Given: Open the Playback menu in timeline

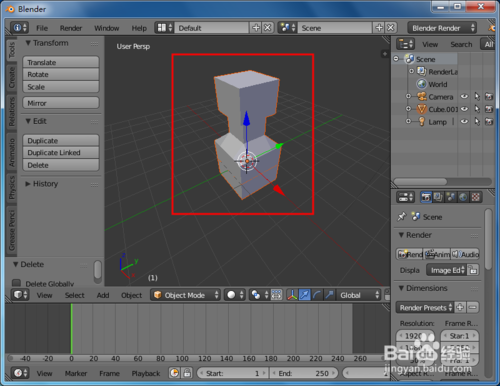Looking at the screenshot, I should [x=146, y=373].
